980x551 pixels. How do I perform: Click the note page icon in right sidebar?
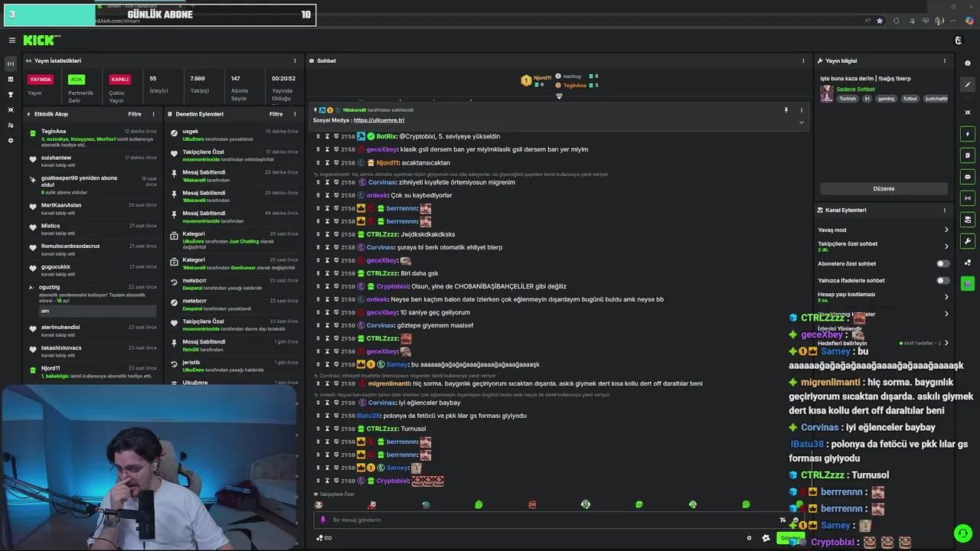(x=968, y=155)
